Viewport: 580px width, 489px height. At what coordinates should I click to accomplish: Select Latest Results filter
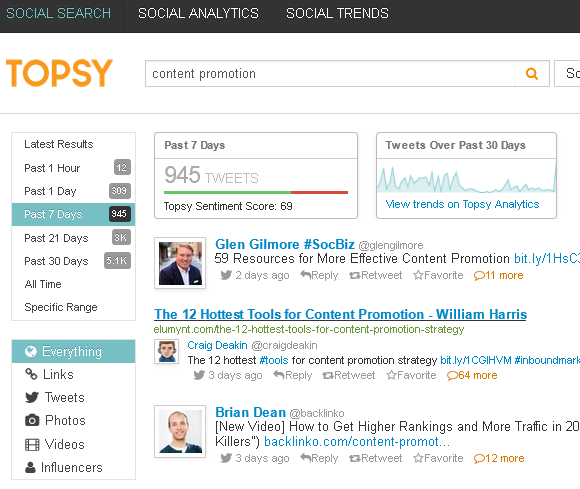[74, 144]
